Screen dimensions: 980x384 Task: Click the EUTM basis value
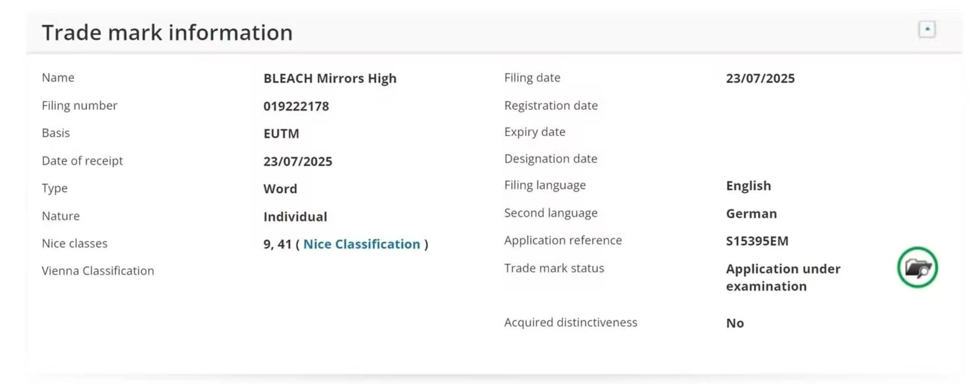point(281,134)
